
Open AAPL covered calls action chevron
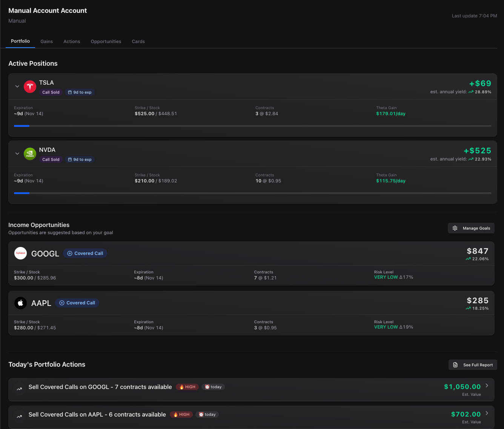[487, 413]
